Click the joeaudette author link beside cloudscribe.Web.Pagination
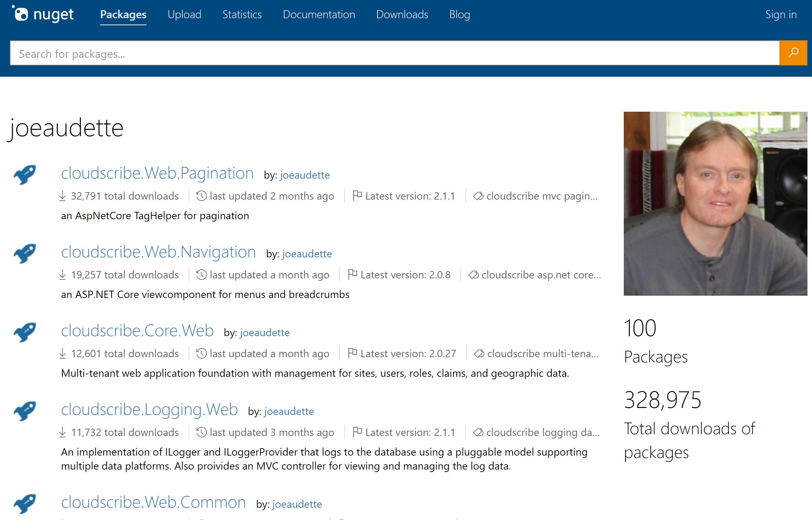 [x=305, y=175]
